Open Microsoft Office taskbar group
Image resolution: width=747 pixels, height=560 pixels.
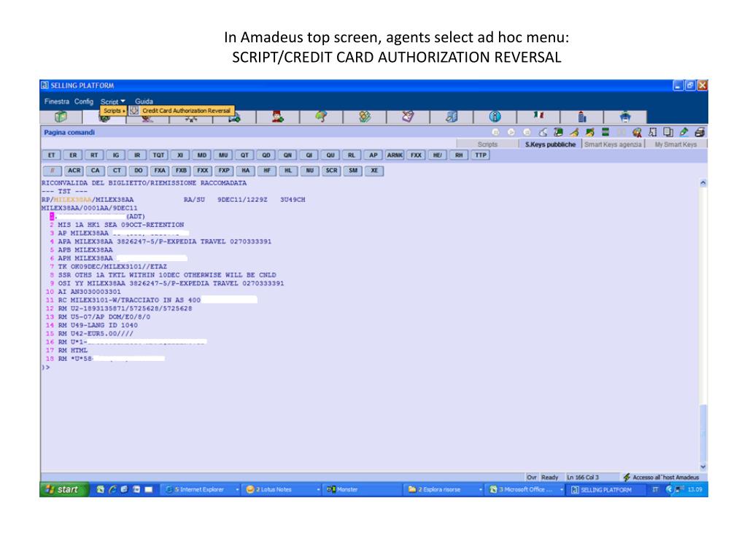tap(526, 489)
